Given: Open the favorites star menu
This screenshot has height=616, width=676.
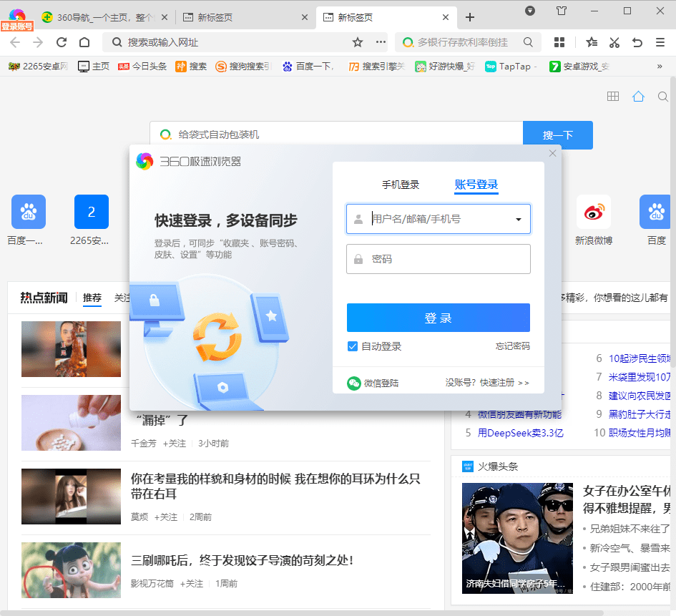Looking at the screenshot, I should [591, 42].
